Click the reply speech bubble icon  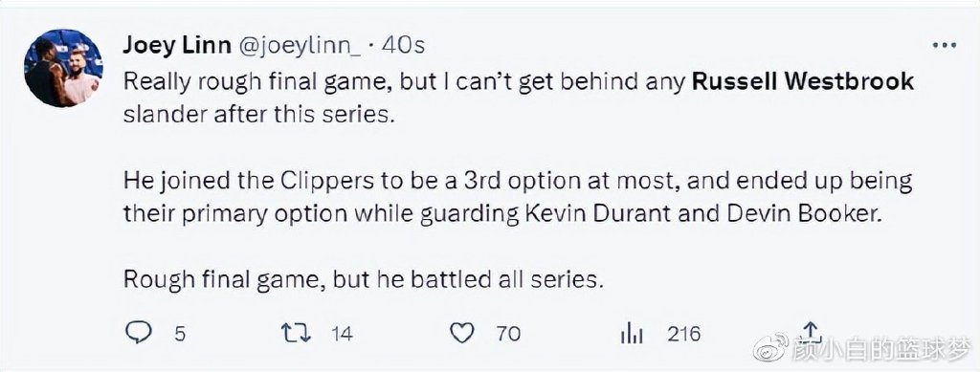coord(138,333)
